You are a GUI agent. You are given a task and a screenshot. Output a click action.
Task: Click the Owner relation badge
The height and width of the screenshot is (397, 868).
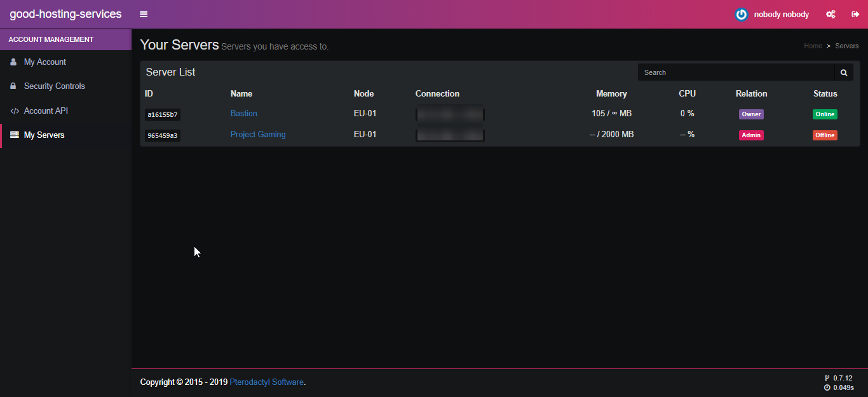pyautogui.click(x=751, y=114)
